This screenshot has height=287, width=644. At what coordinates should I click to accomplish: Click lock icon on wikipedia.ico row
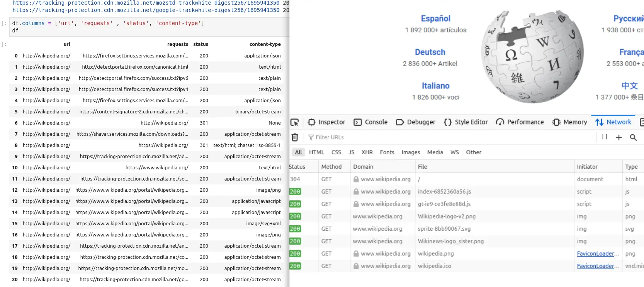356,266
